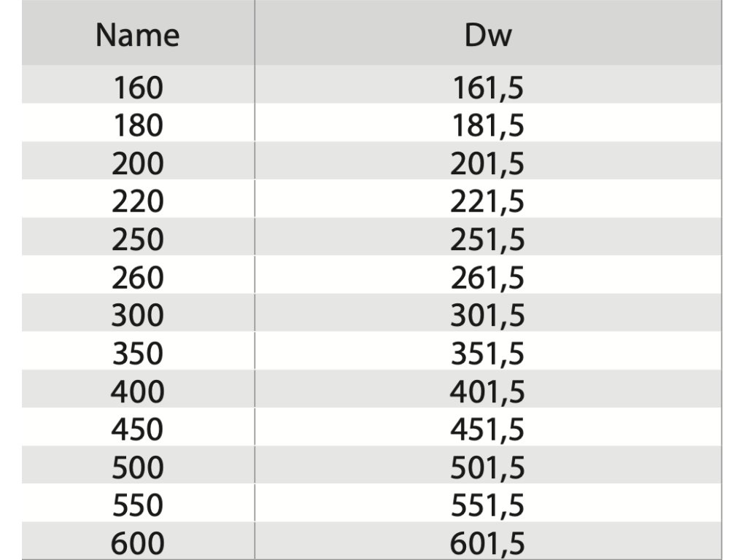Screen dimensions: 747x560
Task: Select the Dw value 351,5
Action: tap(487, 354)
